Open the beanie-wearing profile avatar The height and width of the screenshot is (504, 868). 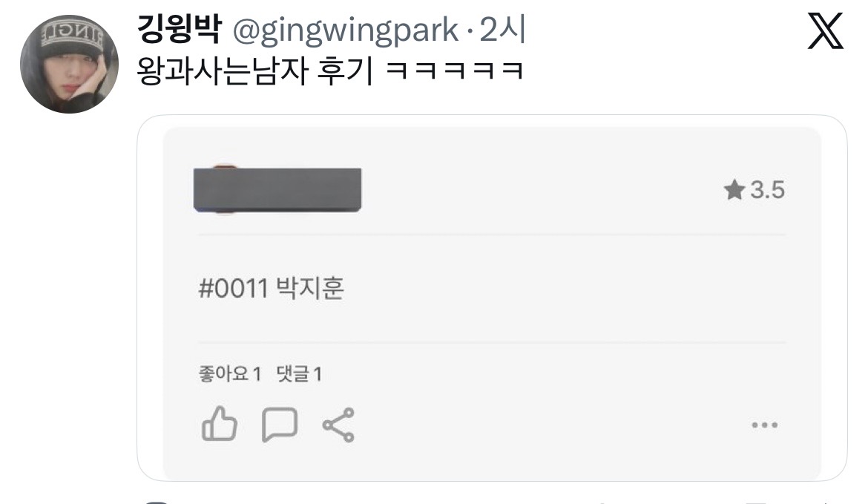click(x=69, y=65)
